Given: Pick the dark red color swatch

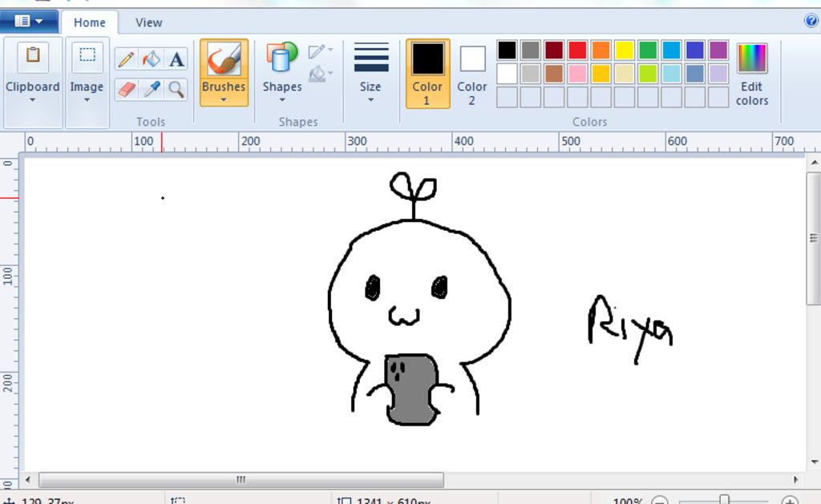Looking at the screenshot, I should point(554,50).
